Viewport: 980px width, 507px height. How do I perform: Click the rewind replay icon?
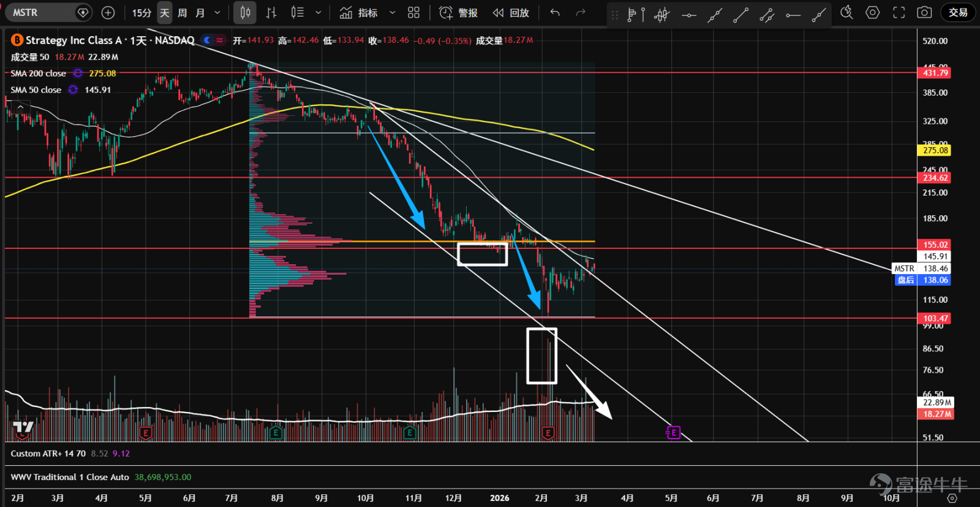(499, 12)
